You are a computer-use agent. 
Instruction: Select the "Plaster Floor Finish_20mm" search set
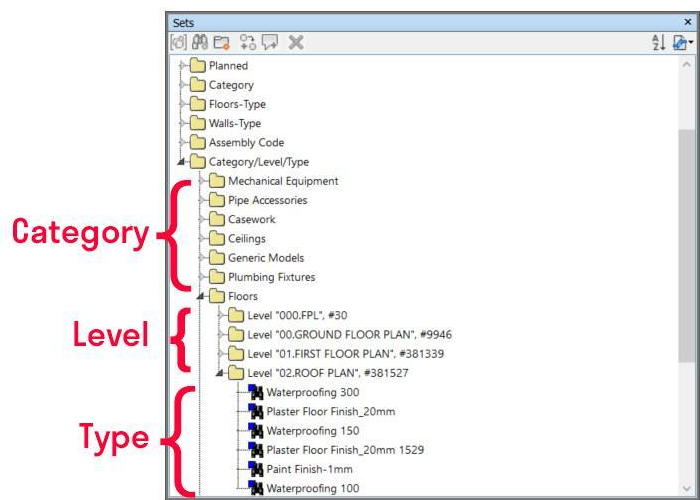coord(331,411)
